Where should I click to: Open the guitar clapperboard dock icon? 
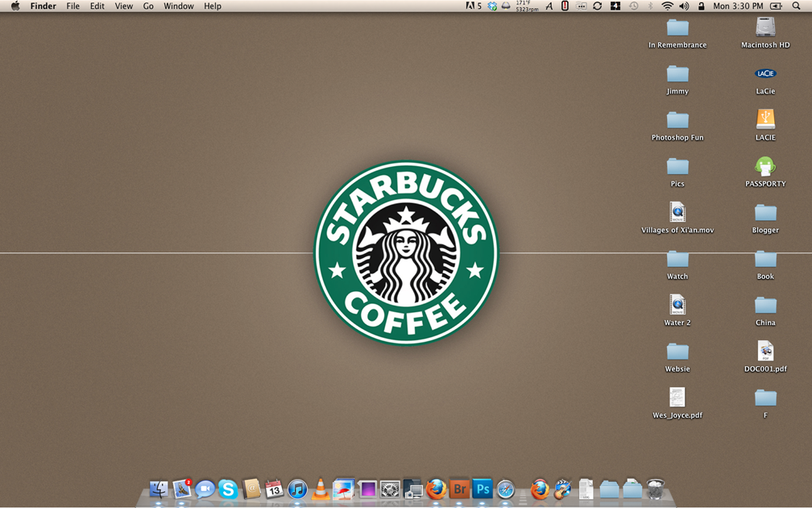click(x=562, y=489)
